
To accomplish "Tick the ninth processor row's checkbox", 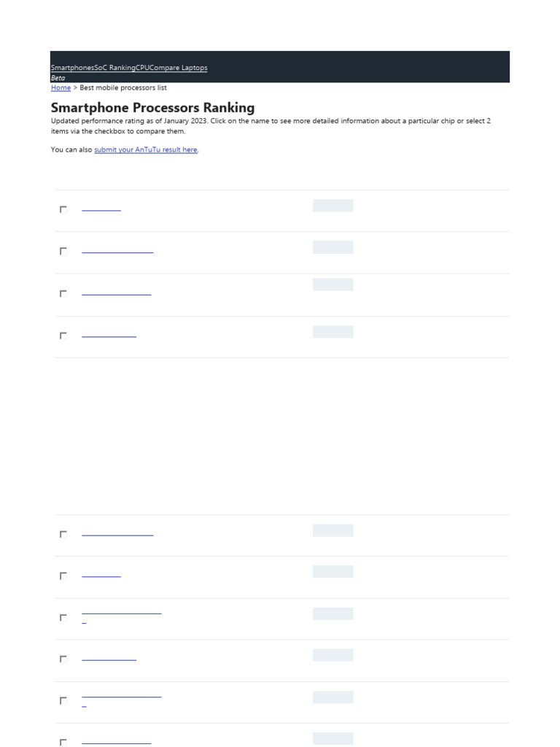I will (x=63, y=700).
